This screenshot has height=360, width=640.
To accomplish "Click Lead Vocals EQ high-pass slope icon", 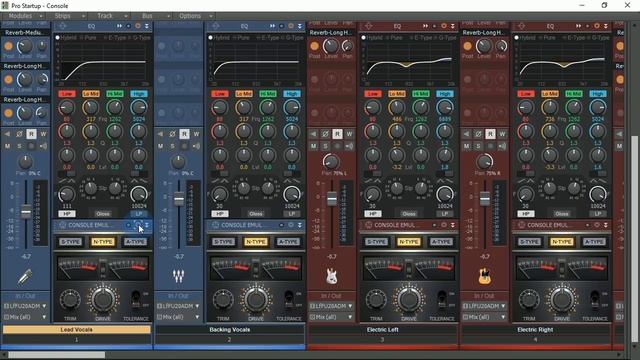I will click(67, 181).
